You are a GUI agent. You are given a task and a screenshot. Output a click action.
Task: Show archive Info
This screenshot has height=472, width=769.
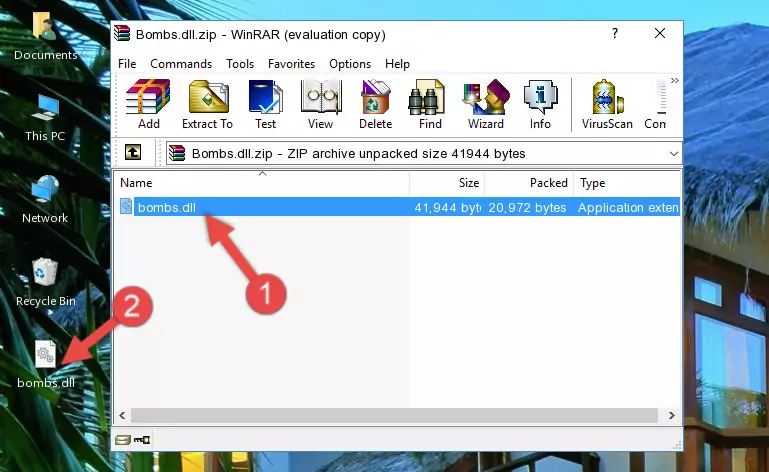[x=540, y=105]
